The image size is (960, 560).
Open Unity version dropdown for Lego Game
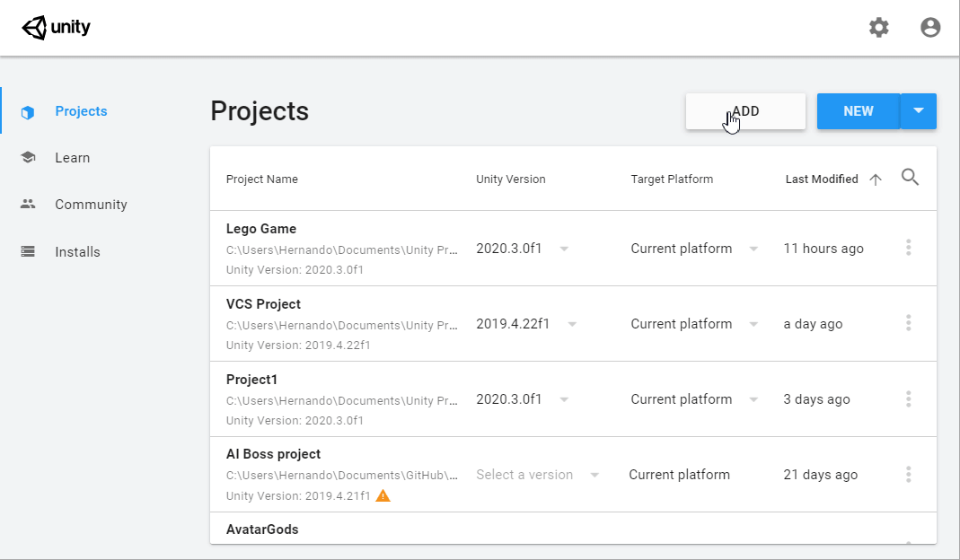[x=564, y=249]
